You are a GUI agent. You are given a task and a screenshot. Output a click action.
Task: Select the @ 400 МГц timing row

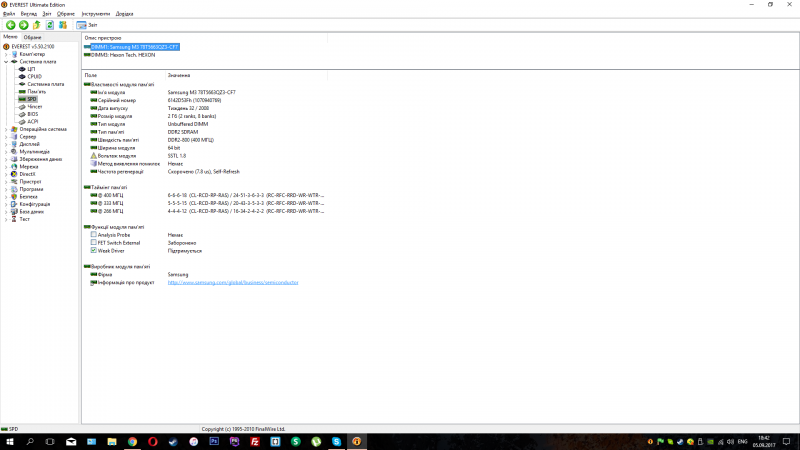click(204, 195)
